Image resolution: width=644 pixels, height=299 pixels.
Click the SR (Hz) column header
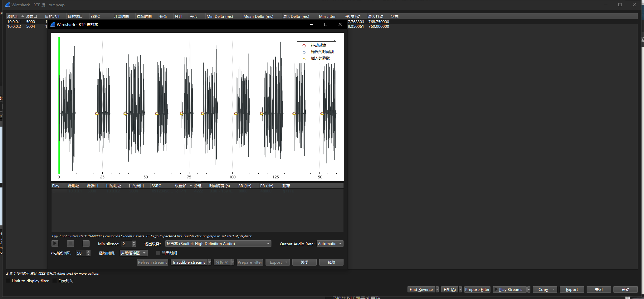tap(245, 186)
